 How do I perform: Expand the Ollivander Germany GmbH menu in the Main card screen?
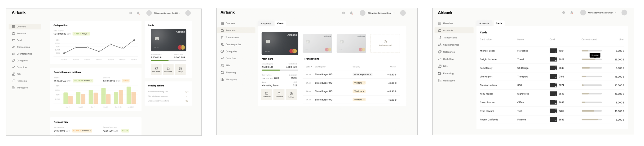point(381,13)
